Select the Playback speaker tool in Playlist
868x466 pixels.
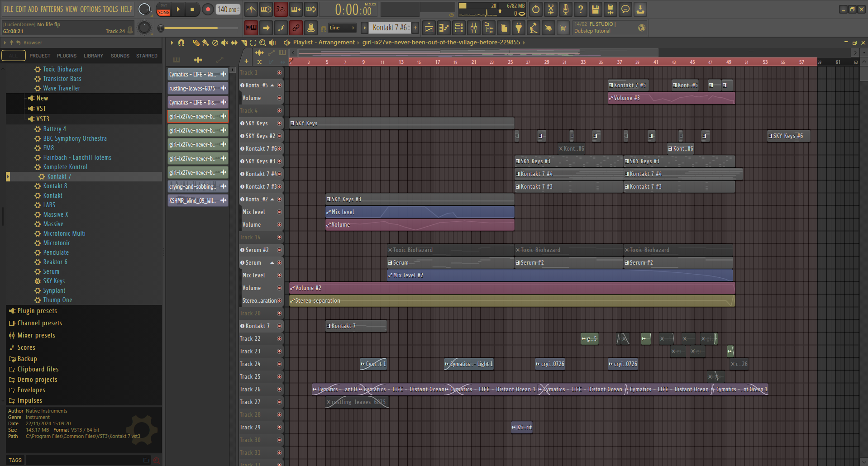pyautogui.click(x=272, y=43)
